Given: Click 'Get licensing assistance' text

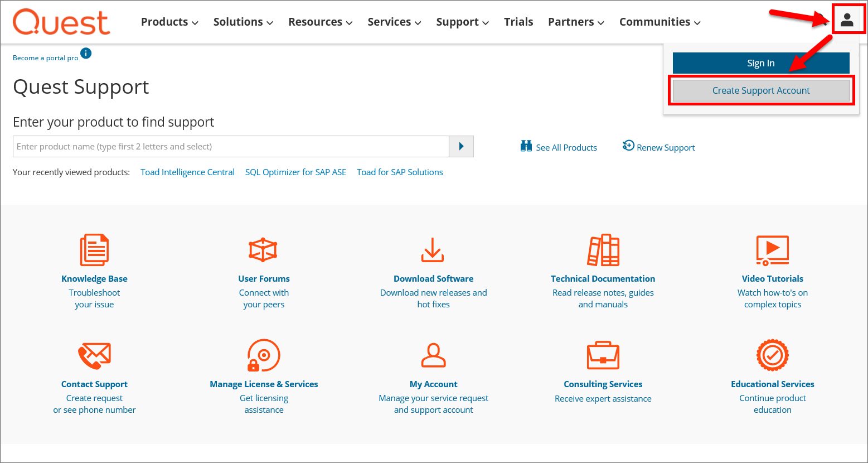Looking at the screenshot, I should tap(264, 404).
